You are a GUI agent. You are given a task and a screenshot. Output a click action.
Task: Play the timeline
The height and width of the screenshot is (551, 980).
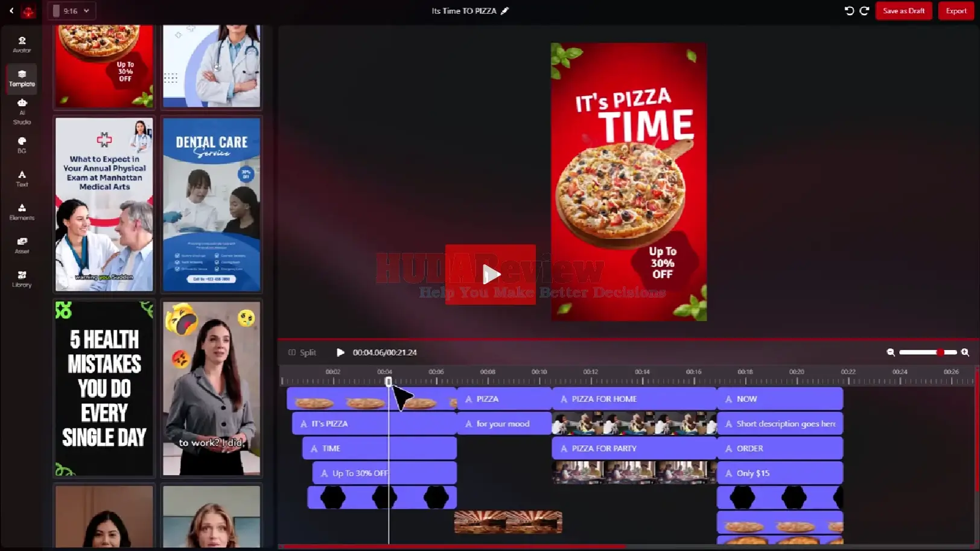340,352
